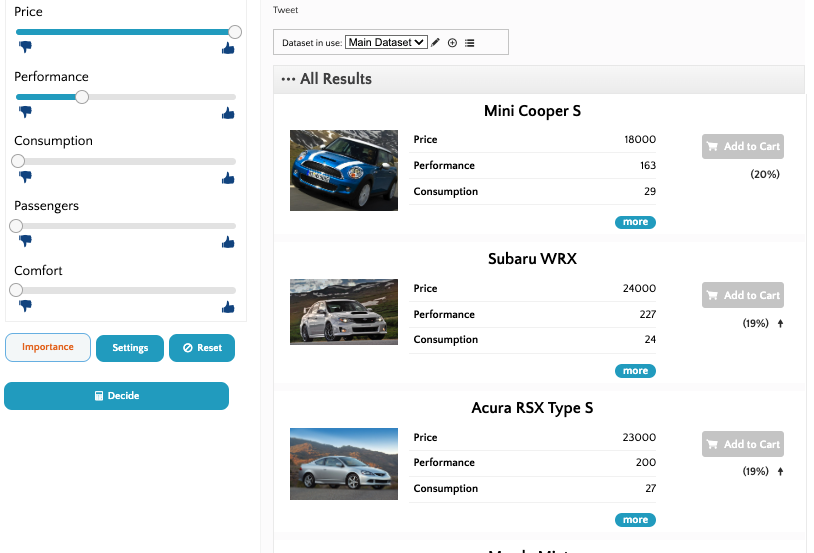The image size is (814, 553).
Task: Click the add dataset plus icon
Action: (x=452, y=43)
